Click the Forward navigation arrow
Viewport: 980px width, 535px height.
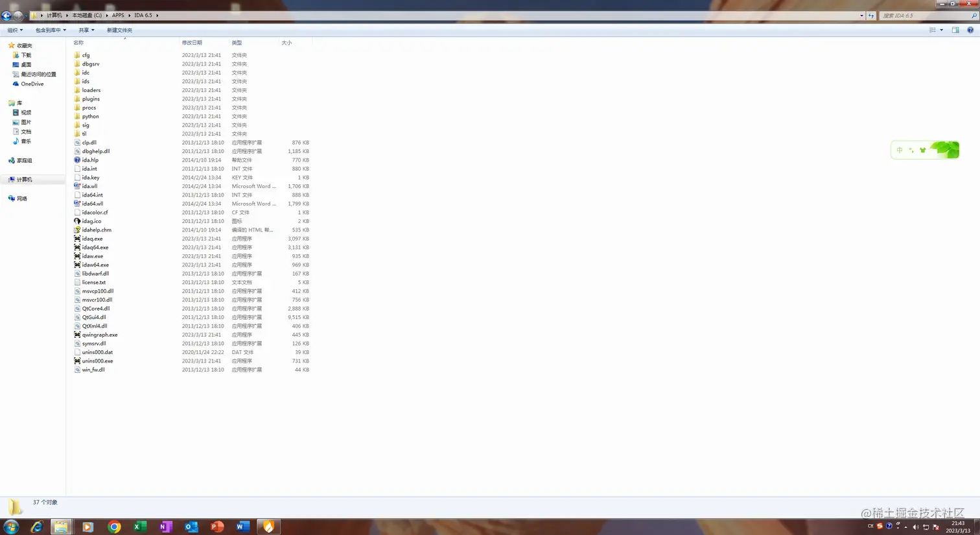(x=17, y=16)
